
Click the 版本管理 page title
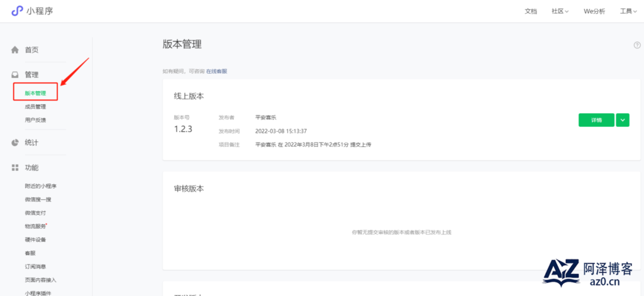[182, 45]
